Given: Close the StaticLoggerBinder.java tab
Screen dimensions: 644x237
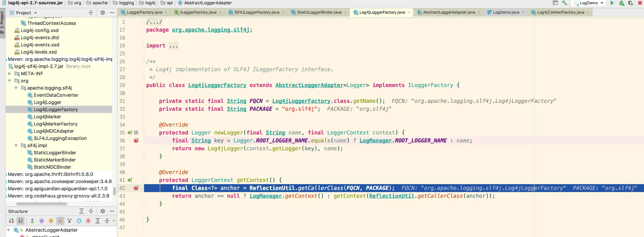Looking at the screenshot, I should pyautogui.click(x=345, y=12).
